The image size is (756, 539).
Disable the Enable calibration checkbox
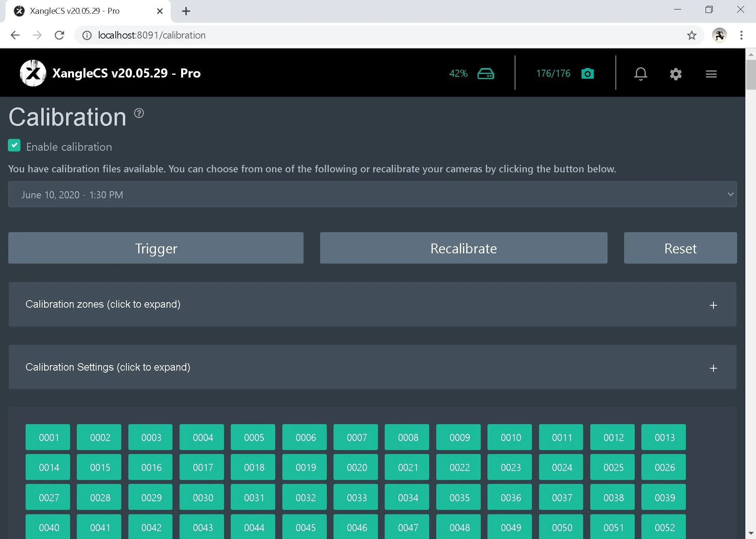click(x=14, y=146)
